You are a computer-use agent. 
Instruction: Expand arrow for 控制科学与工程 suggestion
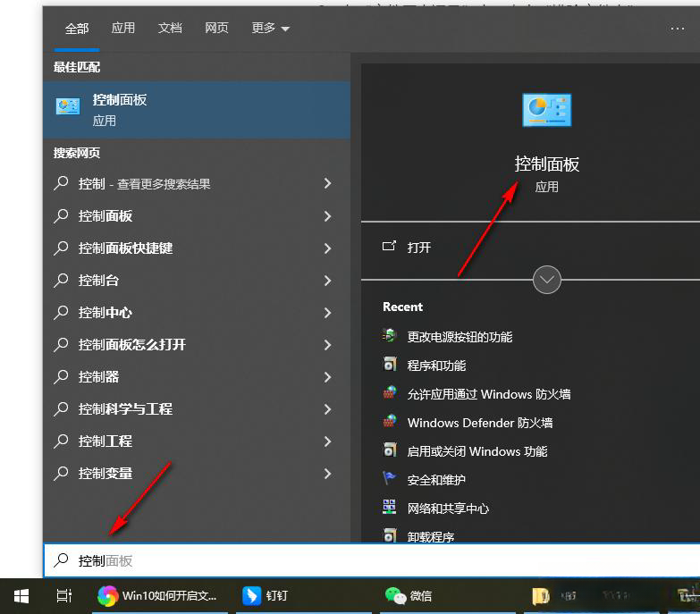[x=328, y=409]
